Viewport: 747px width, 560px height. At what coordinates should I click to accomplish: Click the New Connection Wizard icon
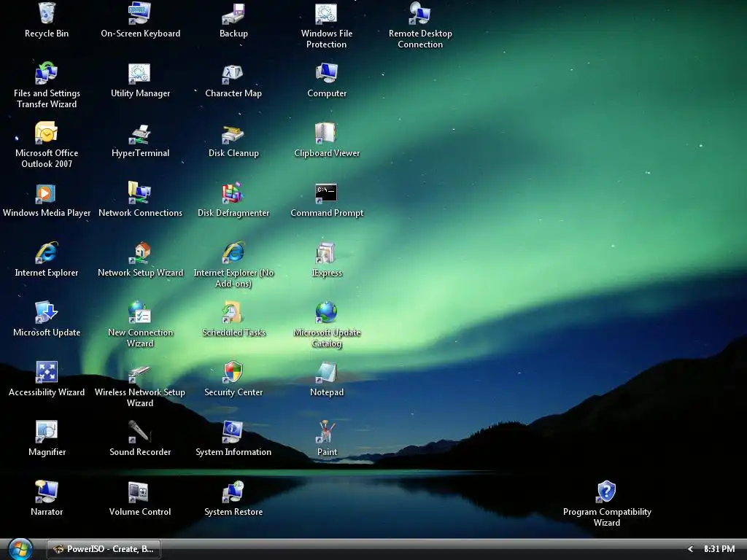click(x=139, y=312)
